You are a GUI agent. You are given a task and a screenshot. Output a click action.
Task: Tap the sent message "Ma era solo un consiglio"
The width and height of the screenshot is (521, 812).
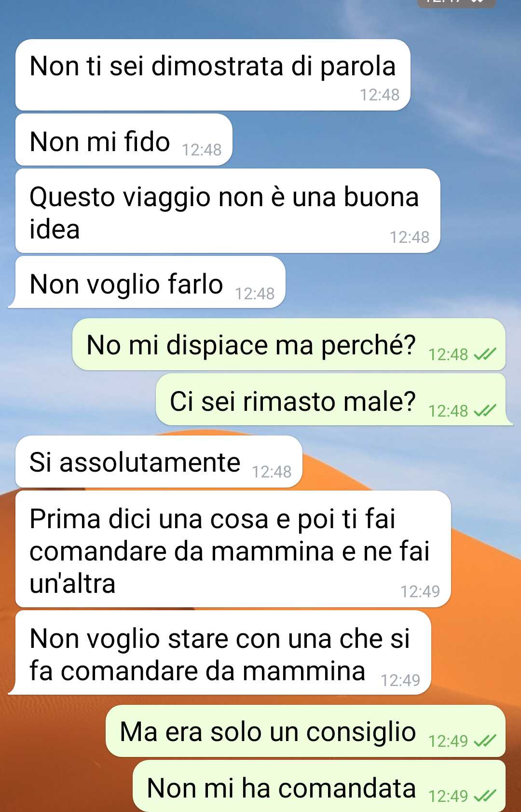[305, 731]
